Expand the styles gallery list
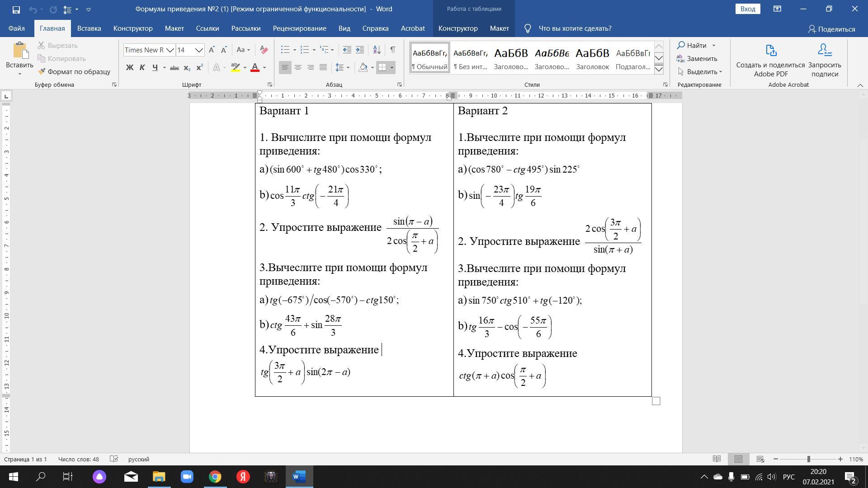The height and width of the screenshot is (488, 868). [x=659, y=69]
